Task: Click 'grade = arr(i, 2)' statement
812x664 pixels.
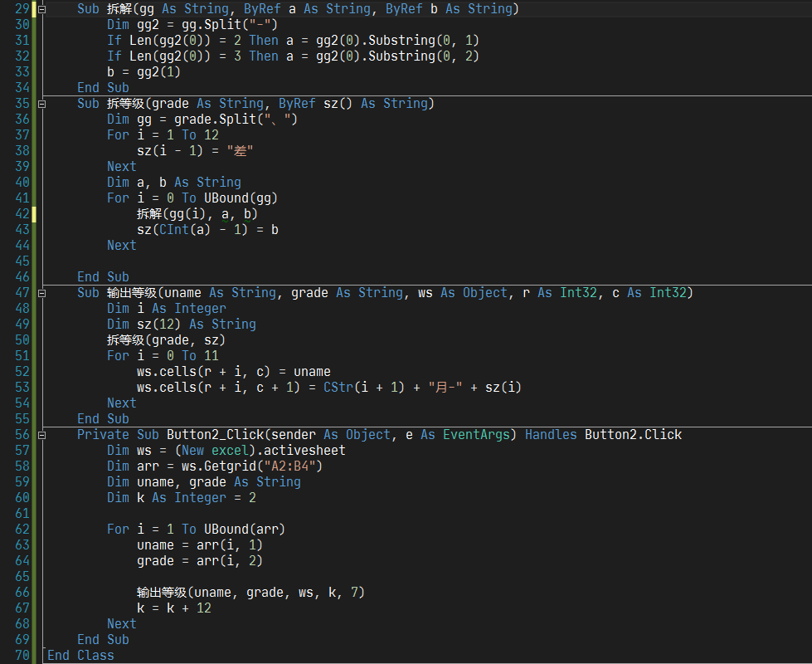Action: pyautogui.click(x=200, y=561)
